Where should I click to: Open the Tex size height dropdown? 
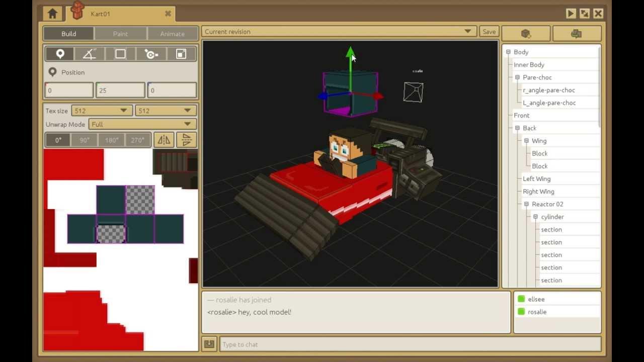click(x=166, y=111)
